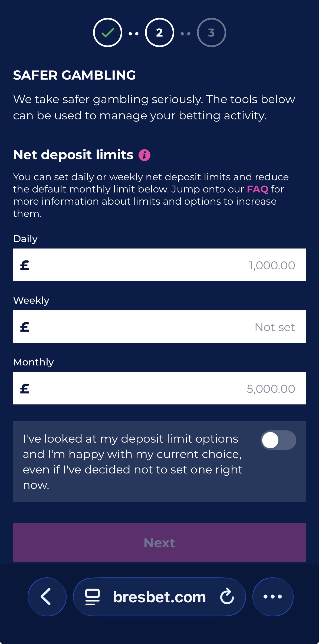Screen dimensions: 319x644
Task: Toggle the deposit limit confirmation switch
Action: [x=278, y=440]
